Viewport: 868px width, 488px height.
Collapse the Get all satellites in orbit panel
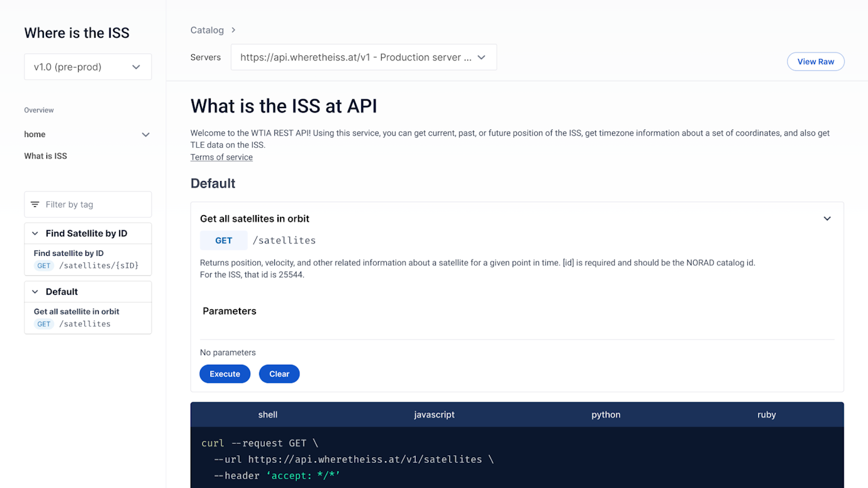point(827,218)
